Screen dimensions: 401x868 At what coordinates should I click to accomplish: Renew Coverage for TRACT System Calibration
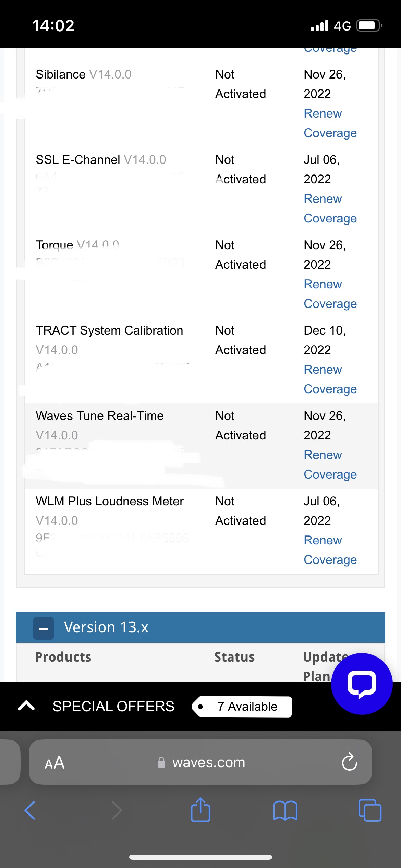(330, 379)
